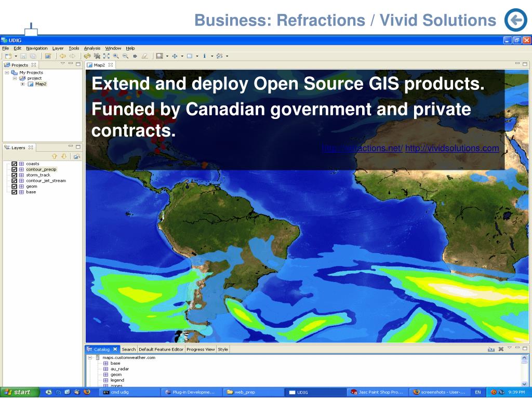Collapse the My Projects tree node

pos(7,73)
